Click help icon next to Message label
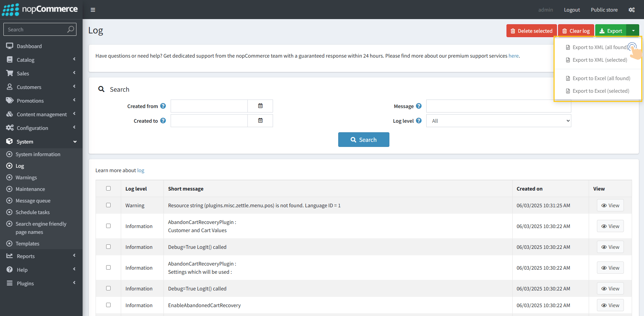Screen dimensions: 644x316 pyautogui.click(x=419, y=106)
